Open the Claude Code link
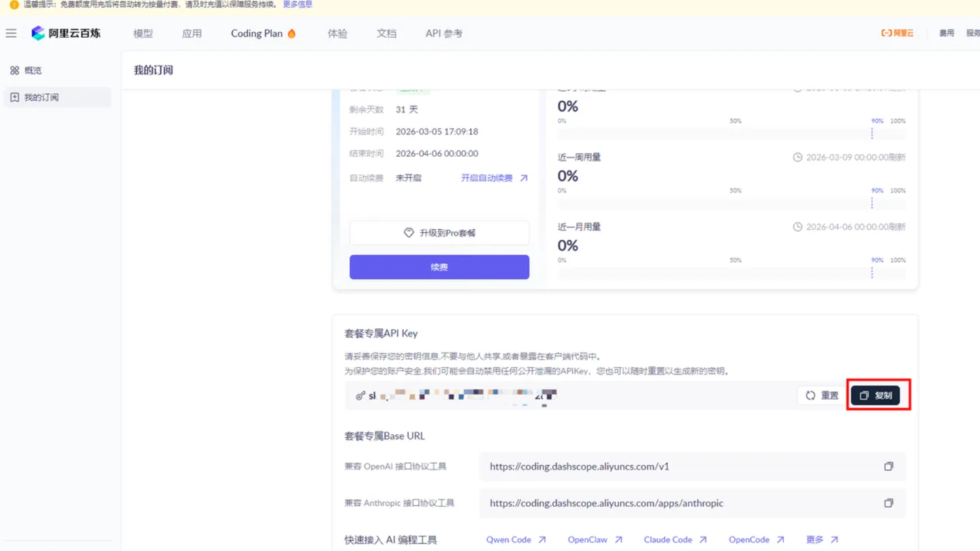 pos(675,540)
